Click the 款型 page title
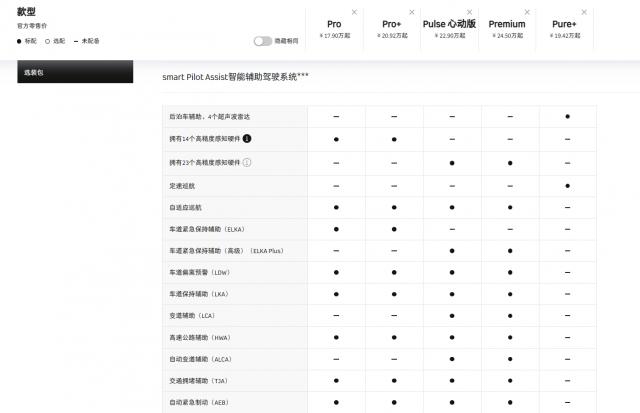Image resolution: width=640 pixels, height=413 pixels. (27, 11)
